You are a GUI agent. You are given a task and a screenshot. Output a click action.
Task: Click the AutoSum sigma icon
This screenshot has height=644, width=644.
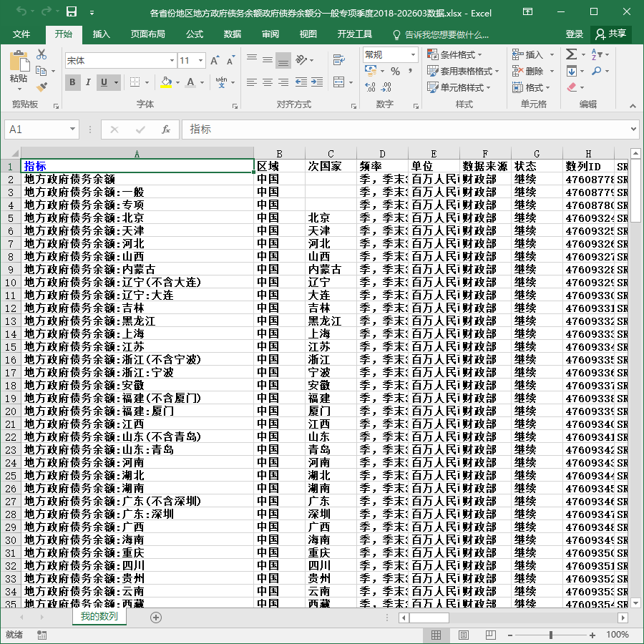pyautogui.click(x=571, y=54)
